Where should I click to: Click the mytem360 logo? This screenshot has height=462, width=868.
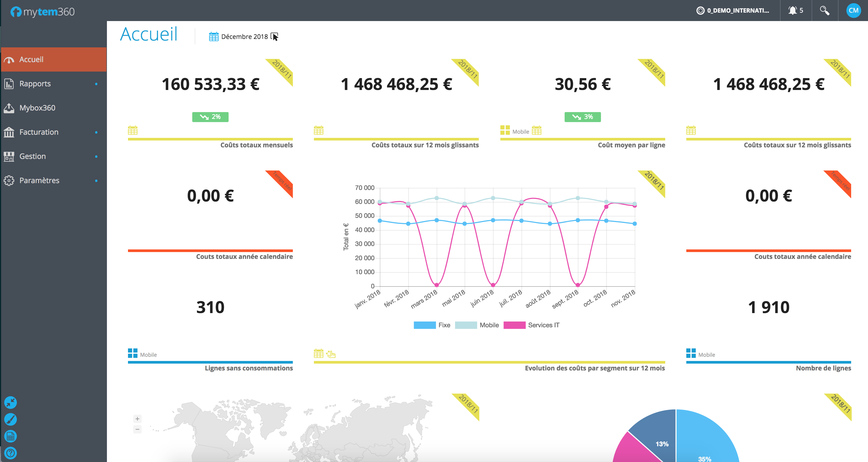coord(42,12)
